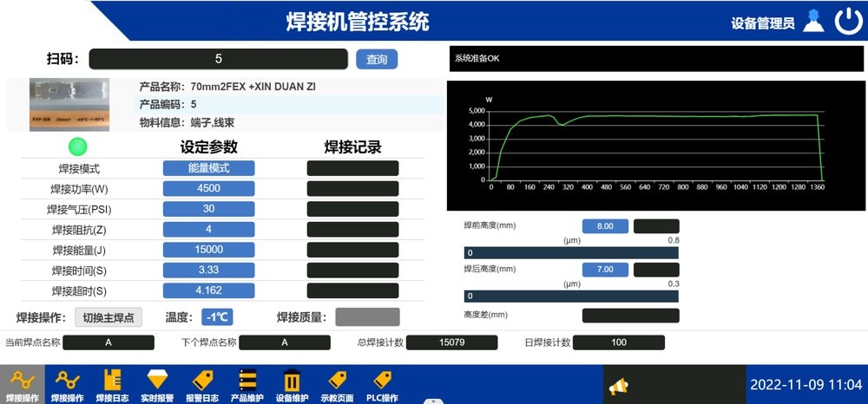Viewport: 868px width, 404px height.
Task: Open the 报警日志 alarm log page
Action: (202, 385)
